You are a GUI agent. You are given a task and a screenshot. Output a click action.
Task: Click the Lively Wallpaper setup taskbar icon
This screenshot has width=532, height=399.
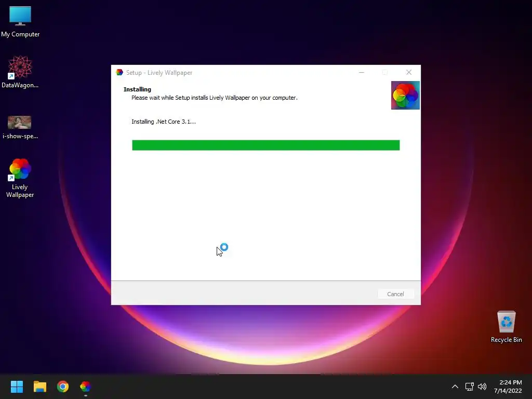(x=86, y=387)
